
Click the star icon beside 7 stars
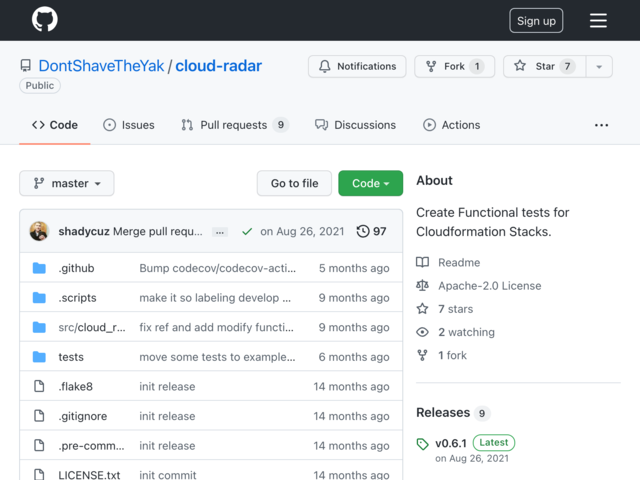422,309
